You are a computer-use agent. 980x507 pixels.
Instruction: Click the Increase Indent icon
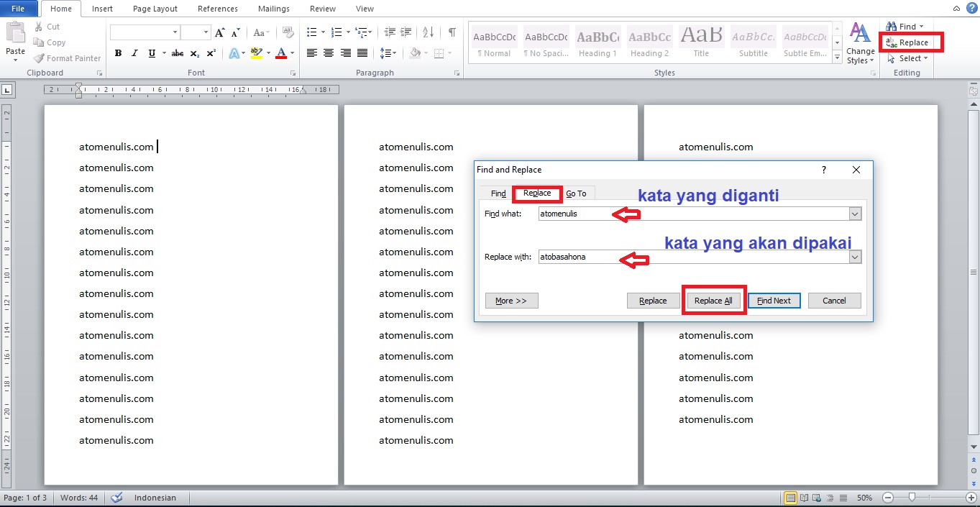[408, 32]
